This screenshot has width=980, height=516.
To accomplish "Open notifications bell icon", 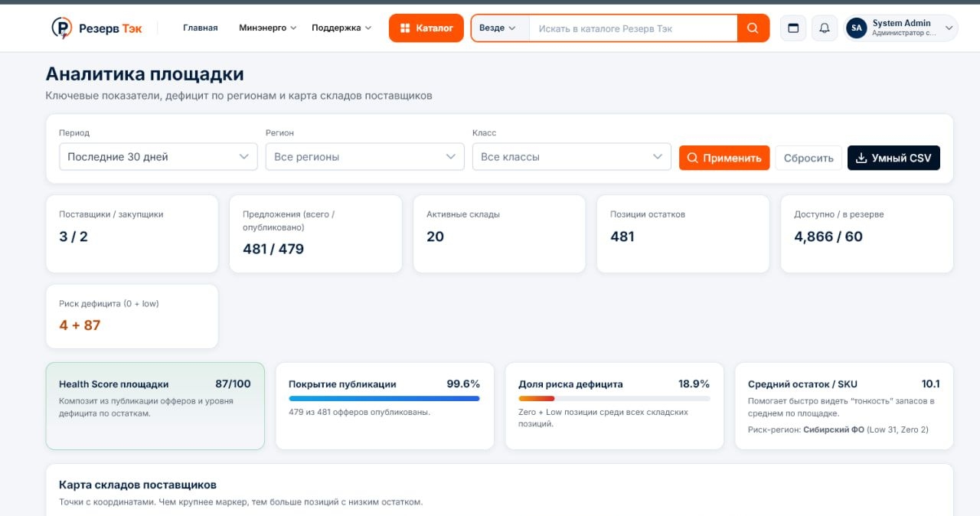I will (825, 28).
